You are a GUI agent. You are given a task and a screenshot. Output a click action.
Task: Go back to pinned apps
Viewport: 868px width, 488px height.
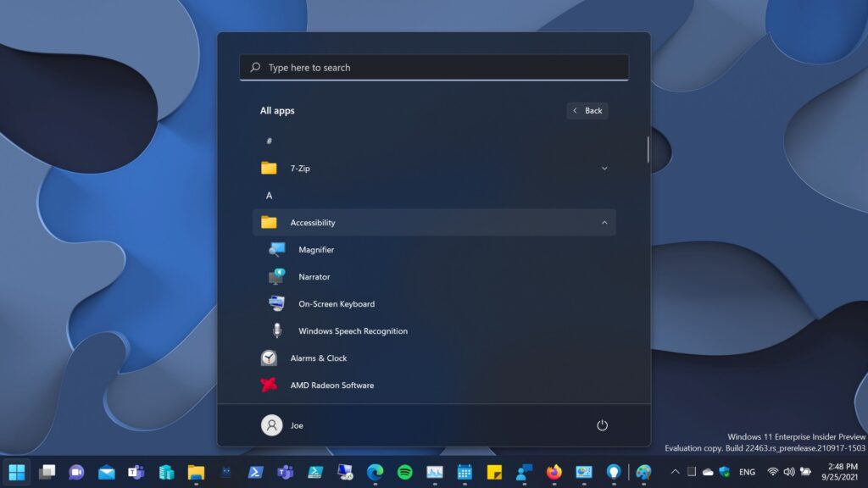point(587,111)
